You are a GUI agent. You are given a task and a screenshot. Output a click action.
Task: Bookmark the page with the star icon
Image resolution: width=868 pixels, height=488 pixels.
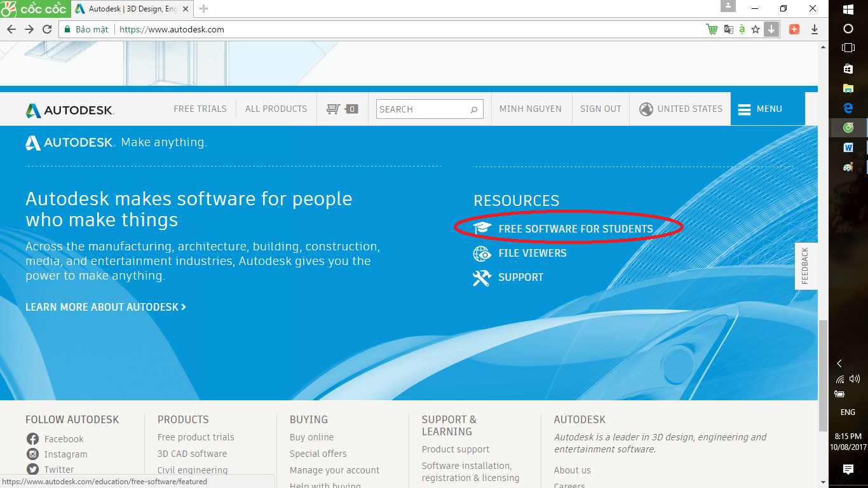point(756,29)
